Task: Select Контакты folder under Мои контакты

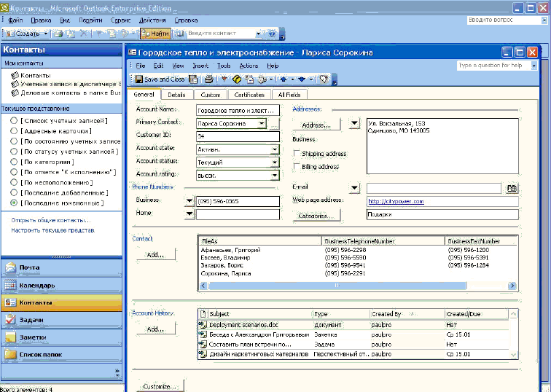Action: (31, 76)
